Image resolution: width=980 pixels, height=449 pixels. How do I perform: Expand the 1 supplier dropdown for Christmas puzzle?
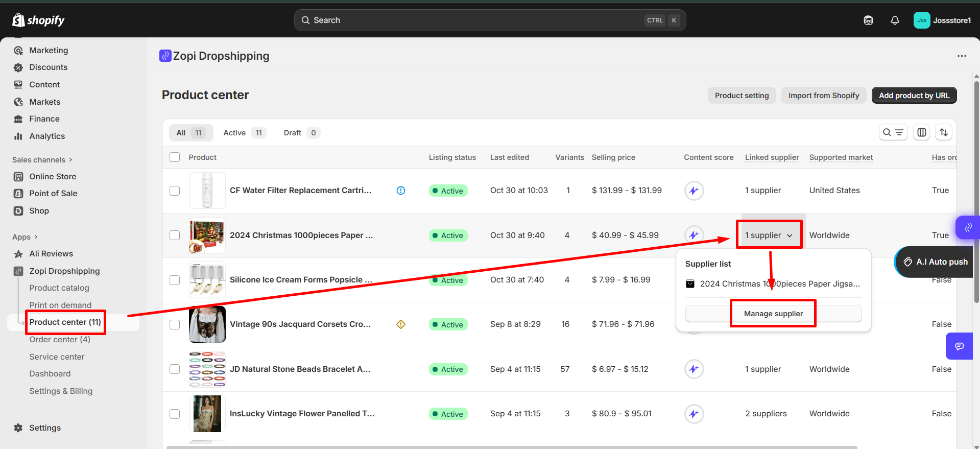(769, 235)
